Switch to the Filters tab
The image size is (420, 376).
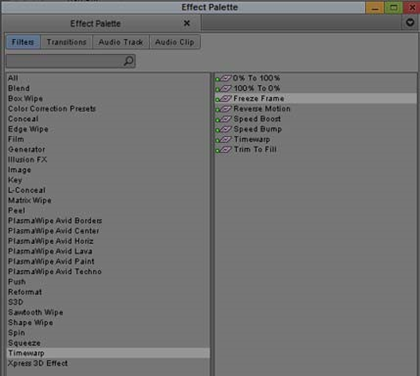23,42
